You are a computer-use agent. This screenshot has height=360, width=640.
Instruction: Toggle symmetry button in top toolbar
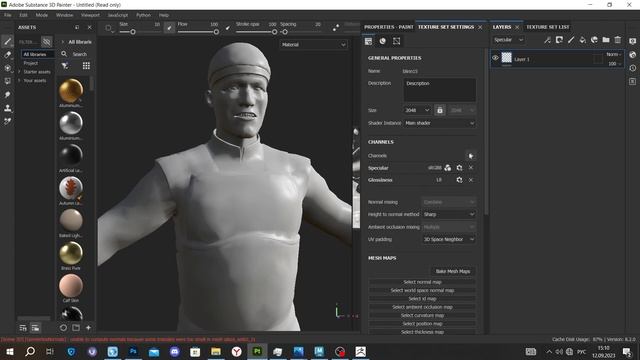(x=336, y=28)
